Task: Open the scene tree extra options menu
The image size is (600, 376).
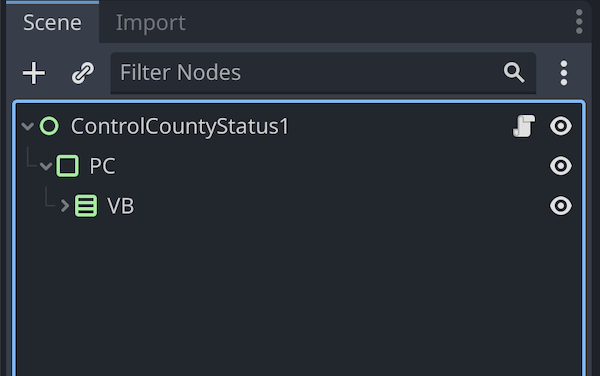Action: pos(564,73)
